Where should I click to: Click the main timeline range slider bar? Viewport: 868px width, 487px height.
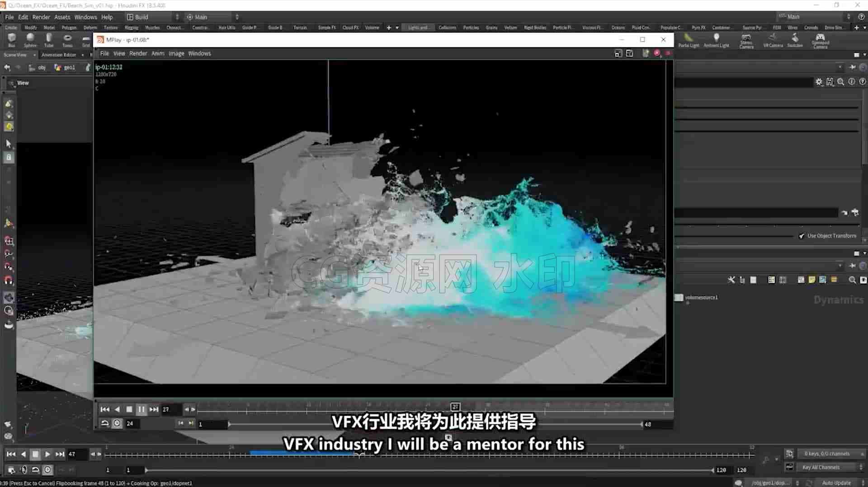click(429, 470)
